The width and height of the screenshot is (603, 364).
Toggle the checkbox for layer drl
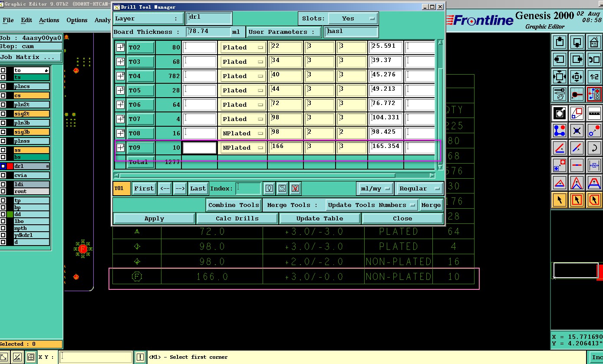[3, 166]
